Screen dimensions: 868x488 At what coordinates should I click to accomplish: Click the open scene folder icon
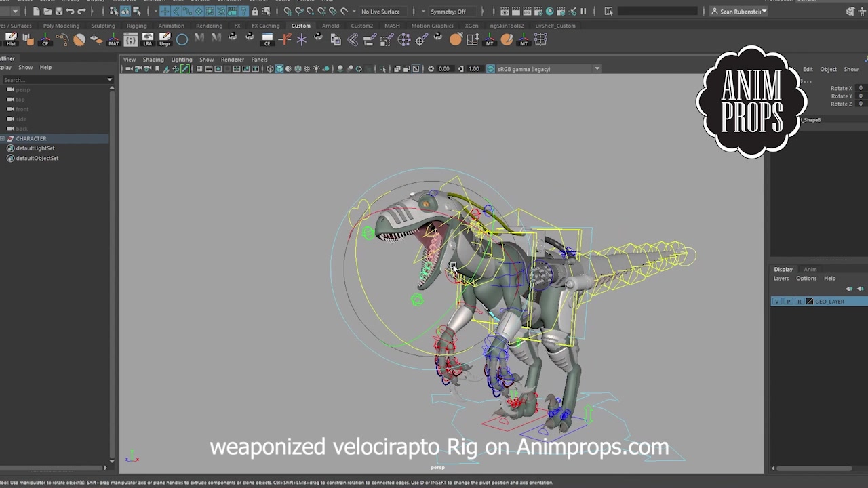tap(47, 12)
